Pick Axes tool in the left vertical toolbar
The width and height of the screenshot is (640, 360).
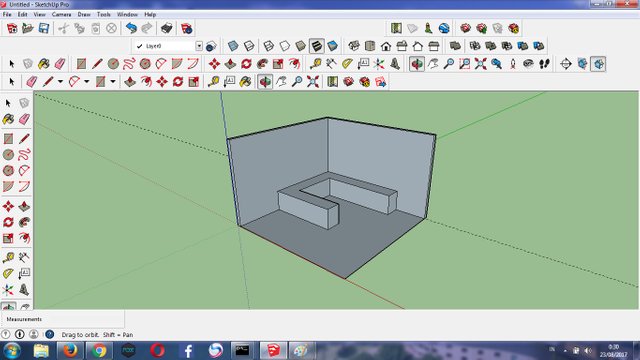point(8,290)
